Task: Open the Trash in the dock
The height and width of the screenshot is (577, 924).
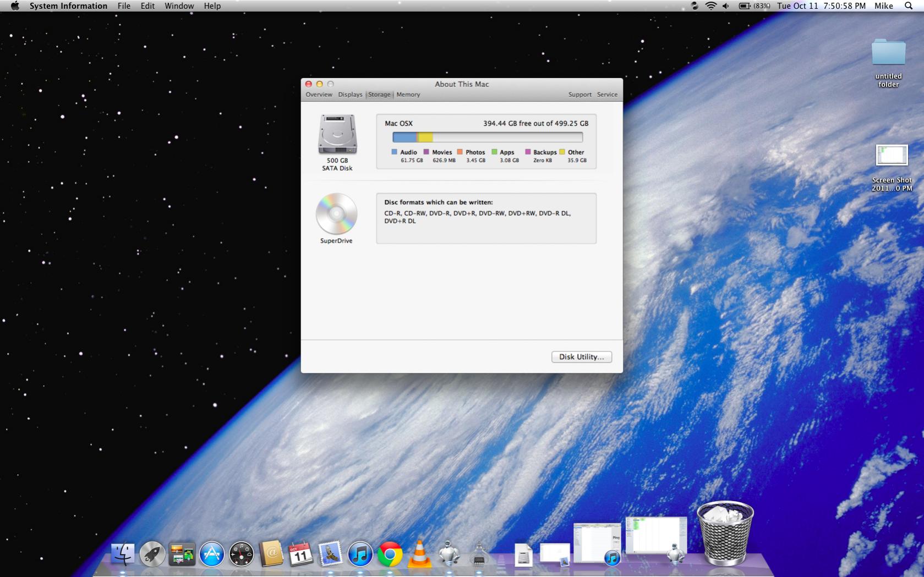Action: [x=725, y=534]
